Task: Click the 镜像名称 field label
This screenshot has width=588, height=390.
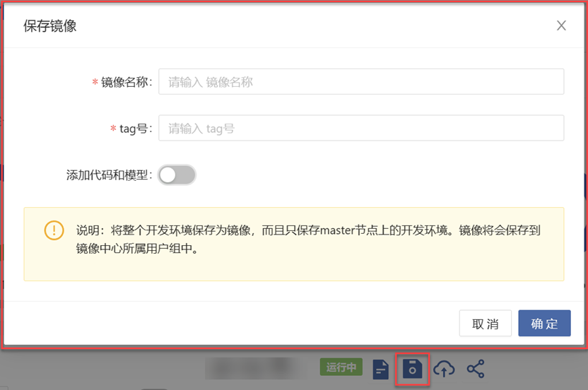Action: click(127, 82)
